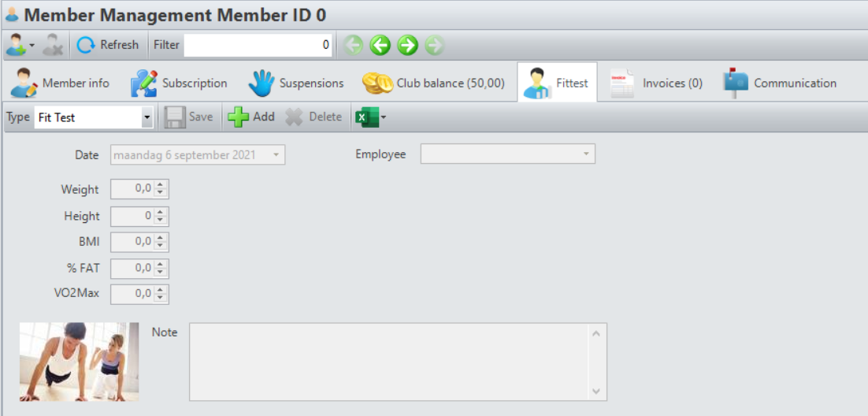
Task: Increase the Weight value with the up spinner
Action: (161, 185)
